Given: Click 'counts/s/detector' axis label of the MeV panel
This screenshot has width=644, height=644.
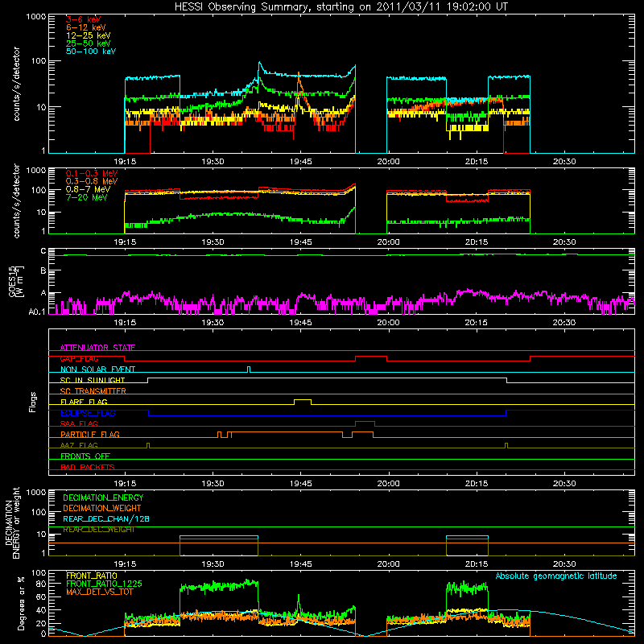Looking at the screenshot, I should 17,200.
